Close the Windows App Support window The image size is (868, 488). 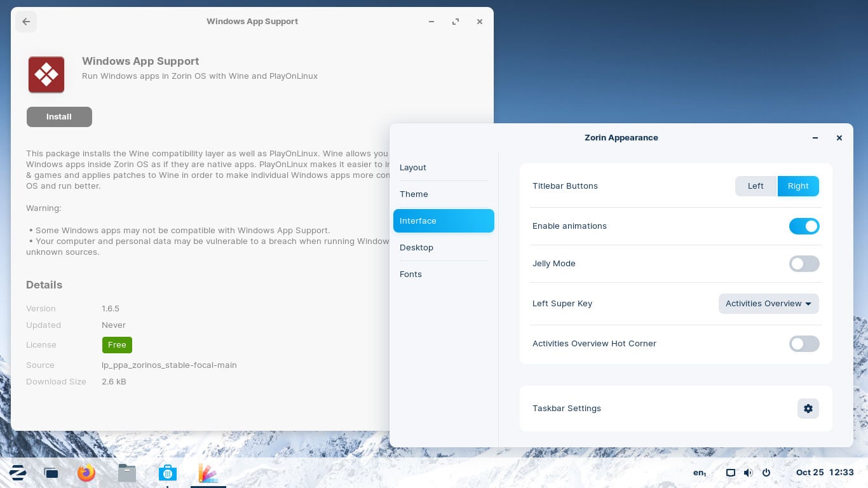click(x=480, y=22)
